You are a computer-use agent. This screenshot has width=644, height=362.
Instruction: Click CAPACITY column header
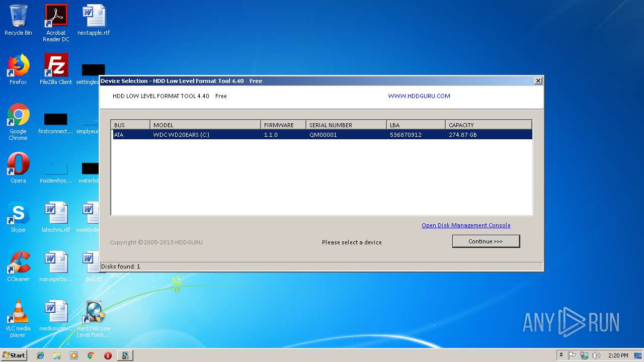coord(489,125)
